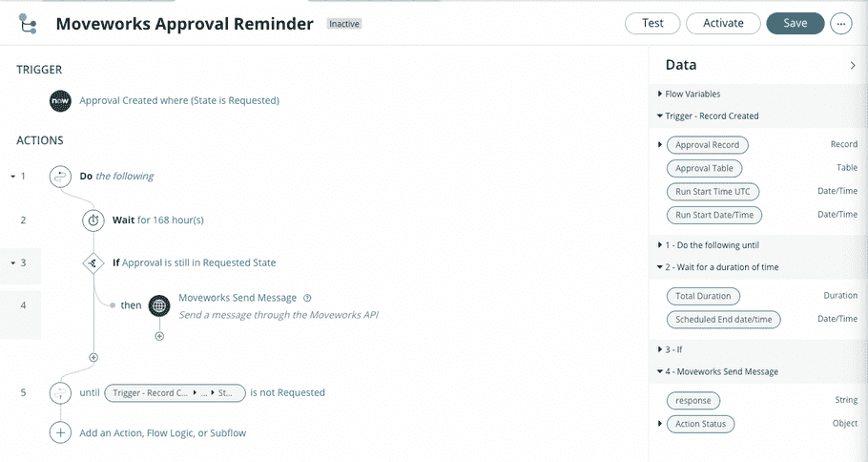Image resolution: width=868 pixels, height=462 pixels.
Task: Open the Approval Created trigger link
Action: click(x=179, y=101)
